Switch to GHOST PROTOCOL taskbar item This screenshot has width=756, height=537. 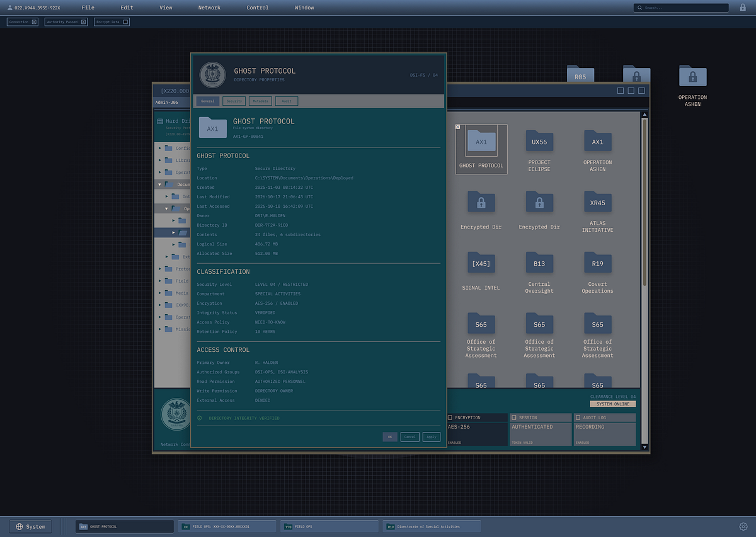click(124, 526)
